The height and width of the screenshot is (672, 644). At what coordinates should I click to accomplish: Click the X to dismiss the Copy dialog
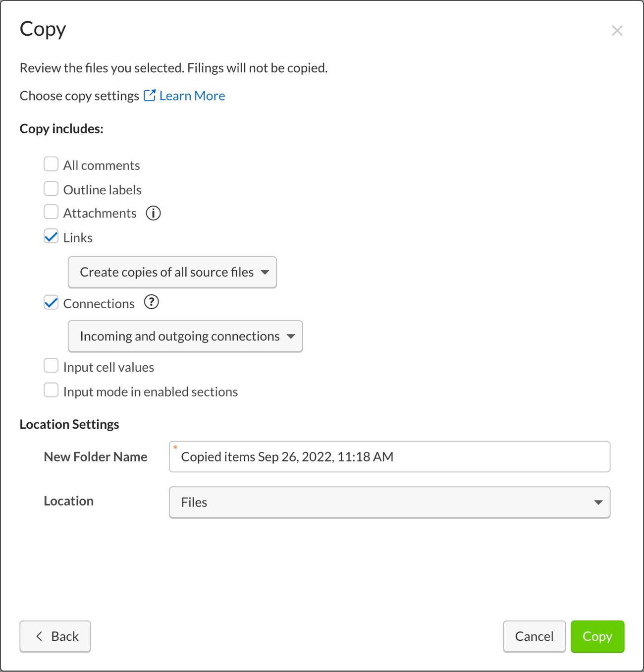[x=617, y=31]
